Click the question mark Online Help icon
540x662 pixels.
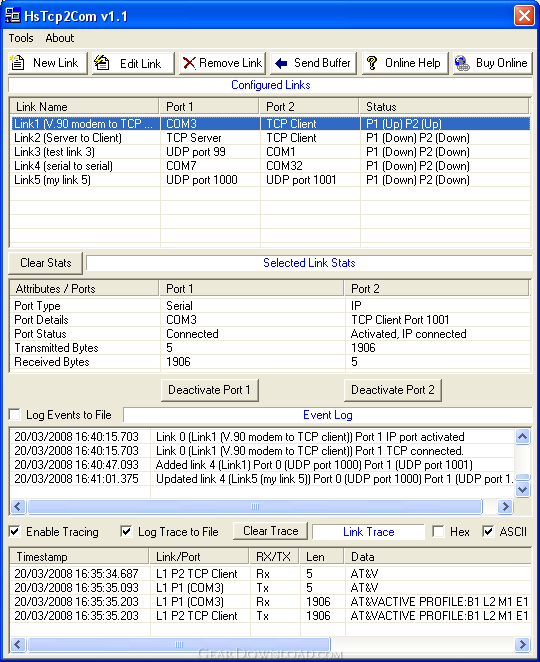tap(372, 63)
